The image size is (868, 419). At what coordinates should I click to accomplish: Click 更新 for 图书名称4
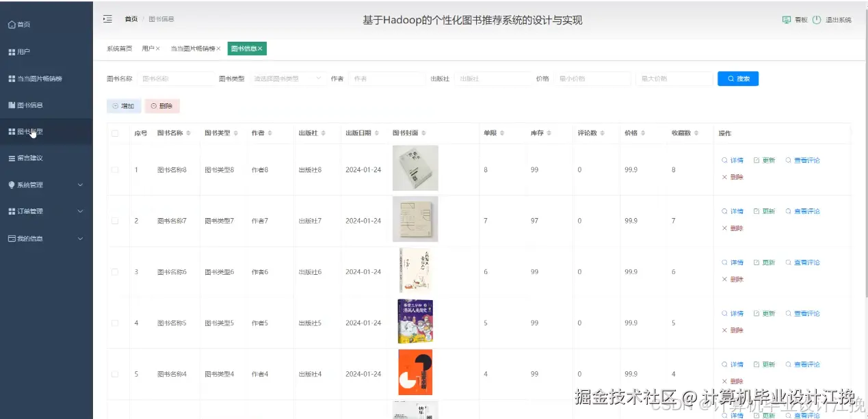(x=765, y=364)
